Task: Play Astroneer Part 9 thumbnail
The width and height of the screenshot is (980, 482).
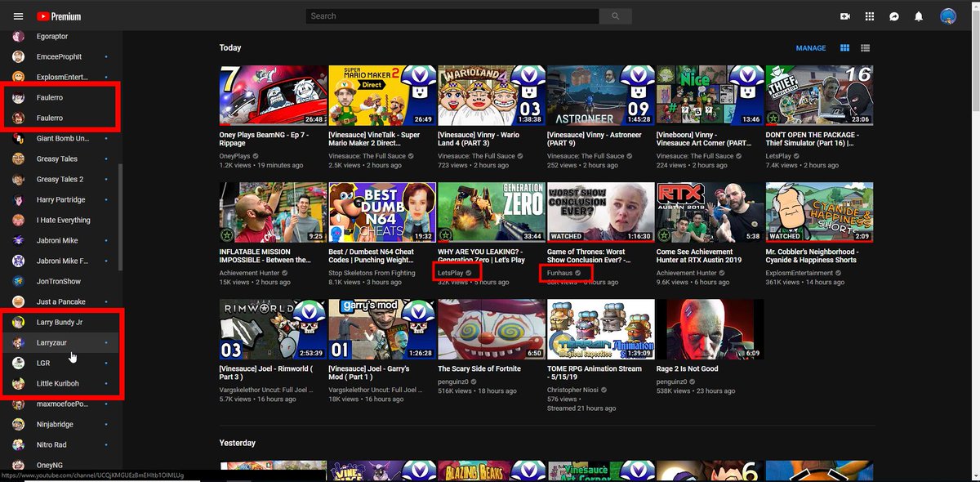Action: coord(601,96)
